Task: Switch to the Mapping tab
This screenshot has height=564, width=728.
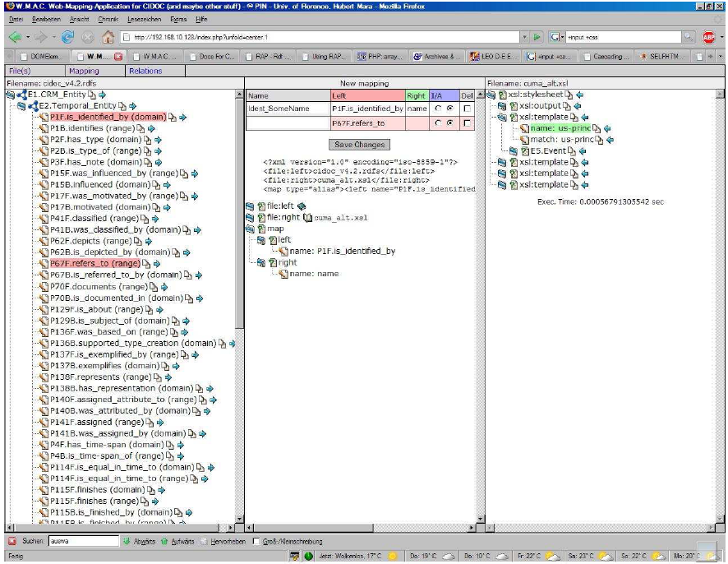Action: [84, 71]
